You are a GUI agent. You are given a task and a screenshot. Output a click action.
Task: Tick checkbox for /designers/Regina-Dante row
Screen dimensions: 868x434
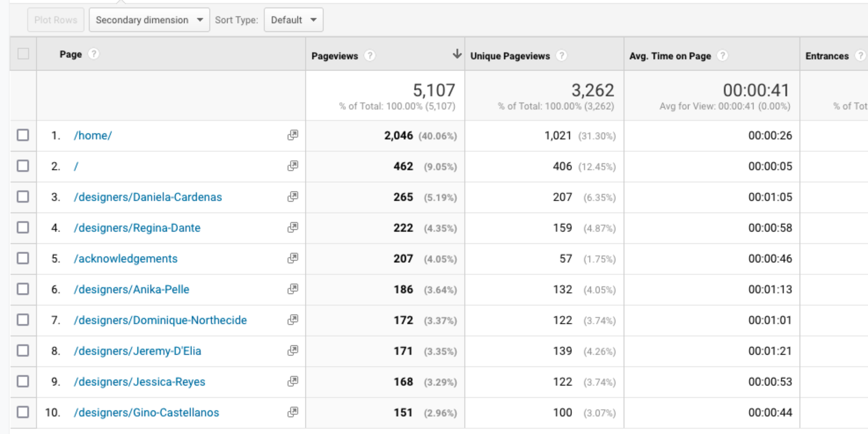(23, 228)
